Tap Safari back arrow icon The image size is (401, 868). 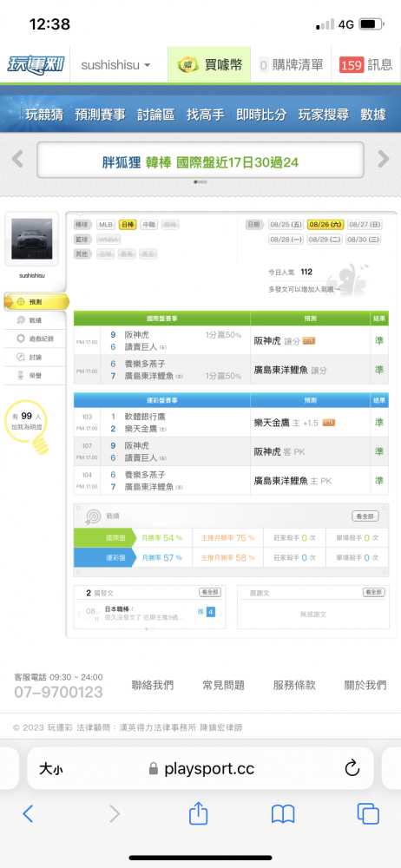pos(29,813)
